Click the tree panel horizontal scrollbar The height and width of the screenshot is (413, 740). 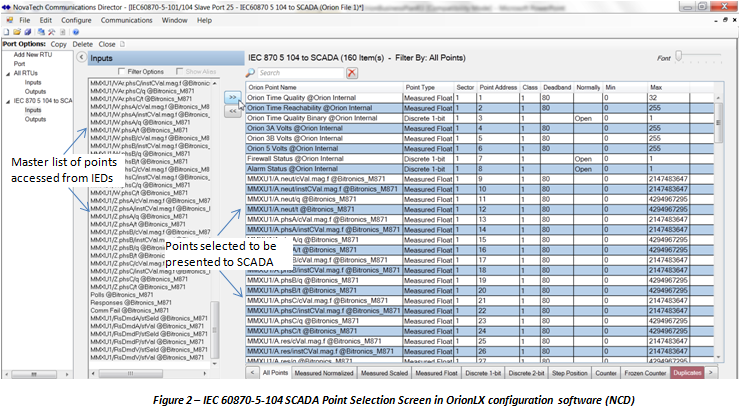point(36,374)
